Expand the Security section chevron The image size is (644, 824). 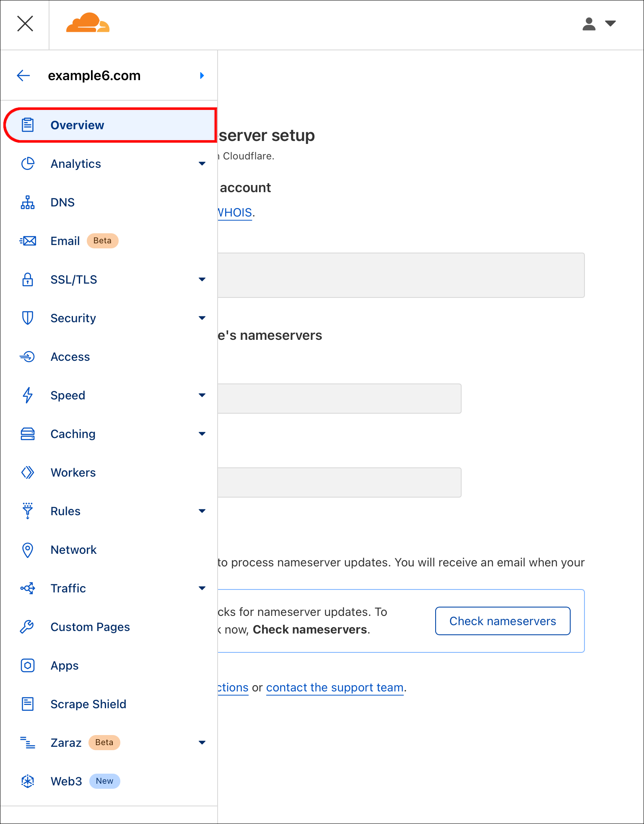202,318
